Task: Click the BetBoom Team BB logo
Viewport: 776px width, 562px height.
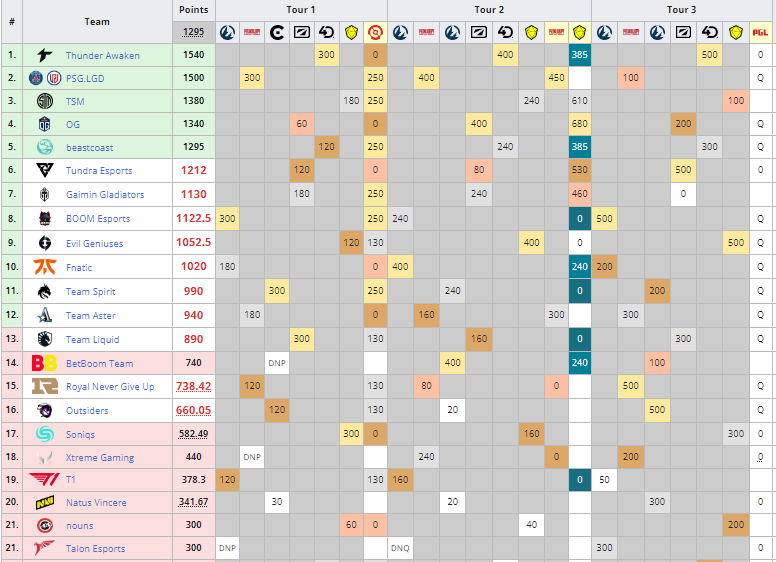Action: [x=45, y=364]
